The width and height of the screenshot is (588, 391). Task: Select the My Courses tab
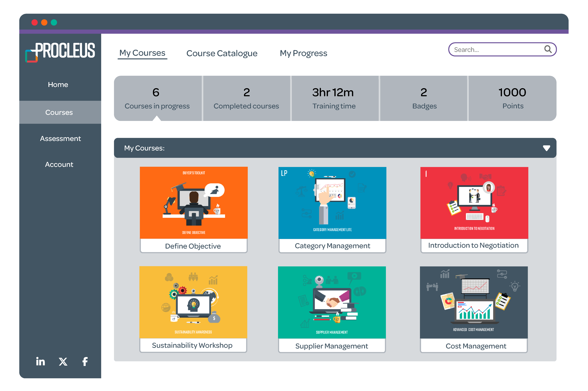[x=142, y=53]
